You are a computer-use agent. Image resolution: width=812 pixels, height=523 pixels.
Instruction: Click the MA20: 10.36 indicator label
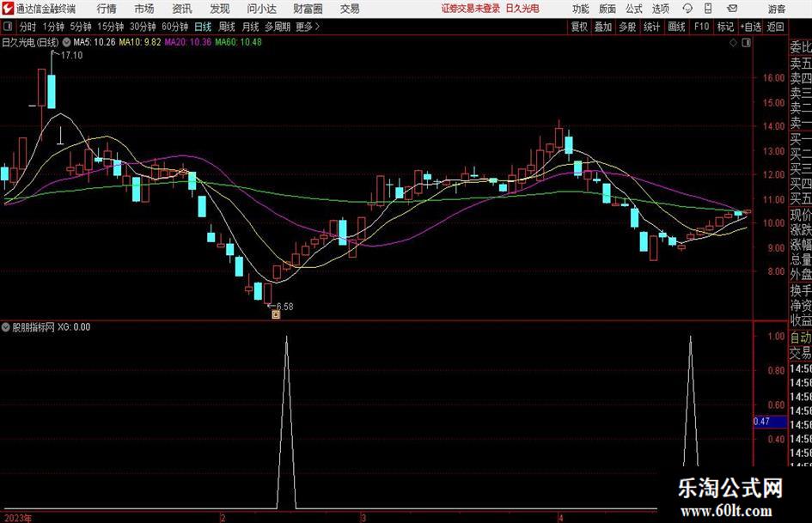188,42
